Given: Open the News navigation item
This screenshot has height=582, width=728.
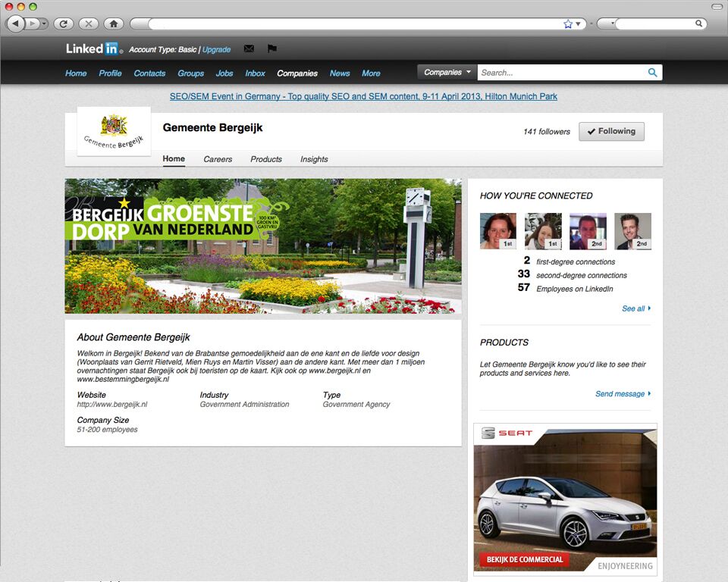Looking at the screenshot, I should click(x=340, y=74).
